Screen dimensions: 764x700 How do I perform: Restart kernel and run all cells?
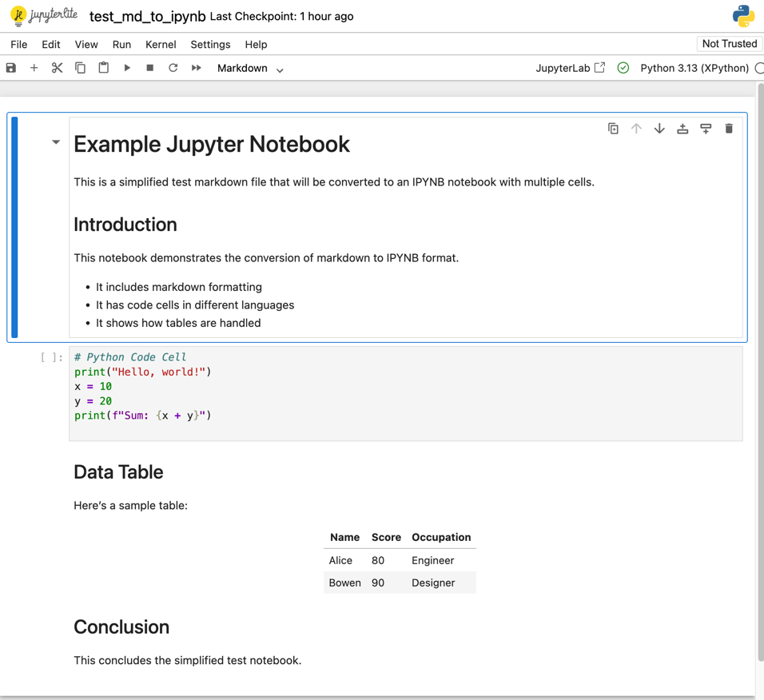click(x=197, y=68)
